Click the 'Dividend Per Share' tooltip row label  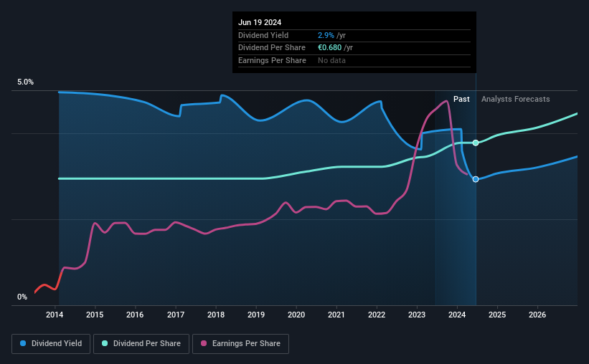point(272,48)
